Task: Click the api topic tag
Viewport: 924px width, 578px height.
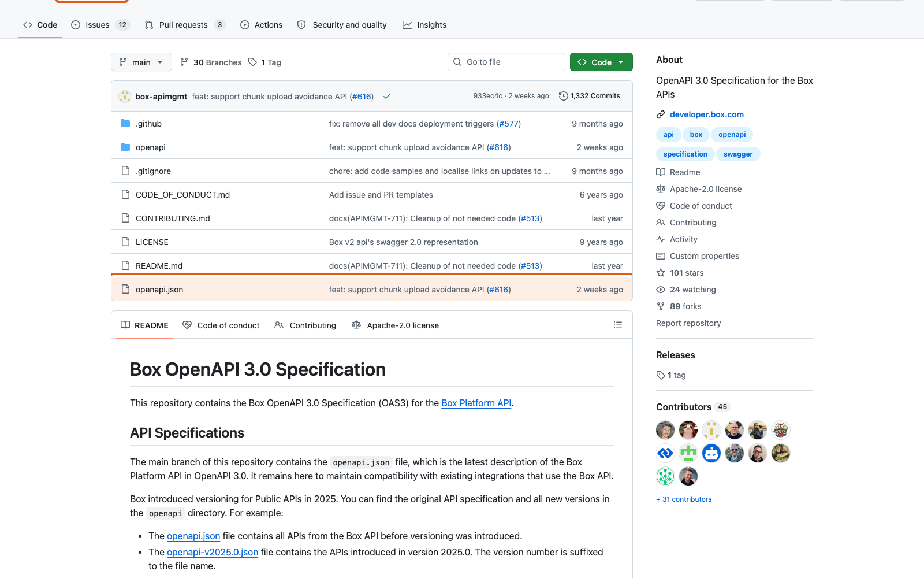Action: click(x=668, y=135)
